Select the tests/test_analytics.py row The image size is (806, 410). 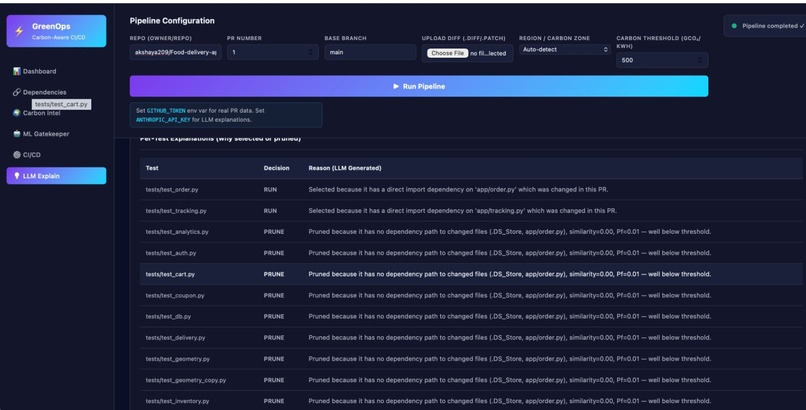coord(471,232)
